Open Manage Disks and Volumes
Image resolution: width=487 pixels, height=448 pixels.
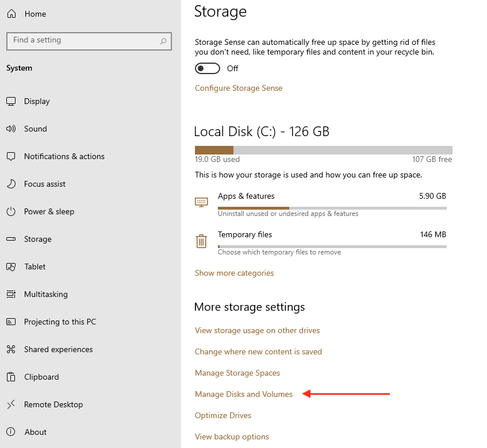[243, 394]
